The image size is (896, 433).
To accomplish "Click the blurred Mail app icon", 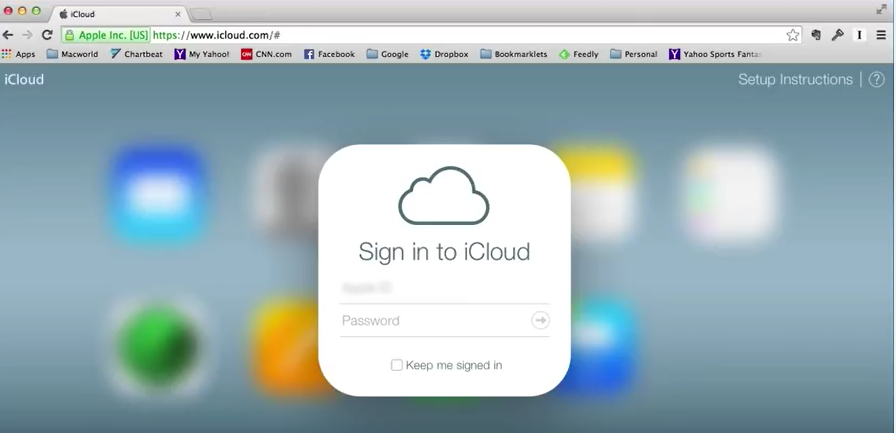I will (159, 194).
